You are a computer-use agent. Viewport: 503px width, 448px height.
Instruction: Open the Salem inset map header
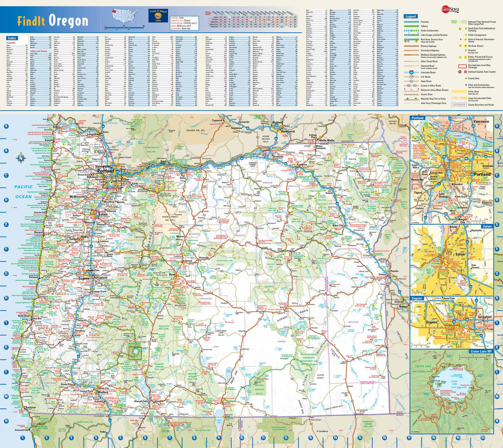point(487,227)
